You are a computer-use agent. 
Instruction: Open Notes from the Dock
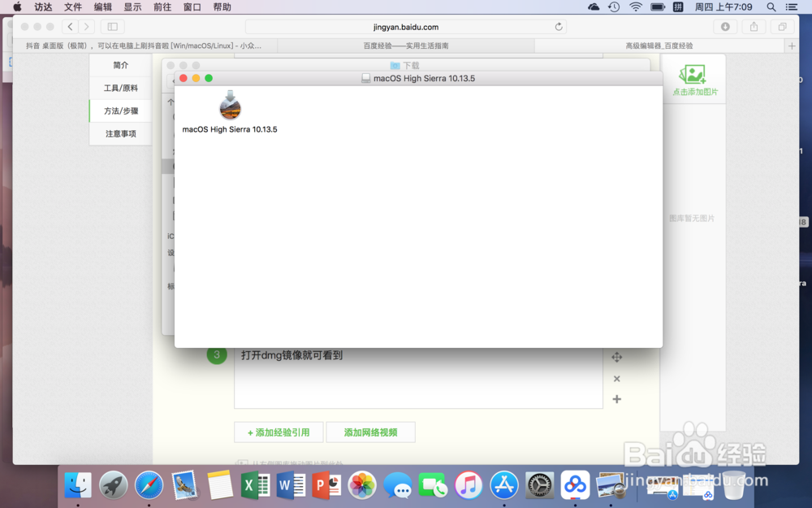(x=220, y=486)
